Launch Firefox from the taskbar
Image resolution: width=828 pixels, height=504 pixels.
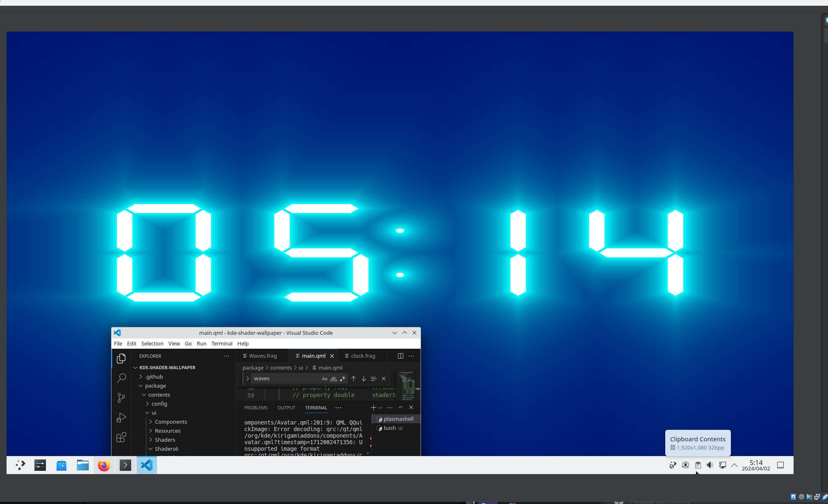tap(104, 465)
